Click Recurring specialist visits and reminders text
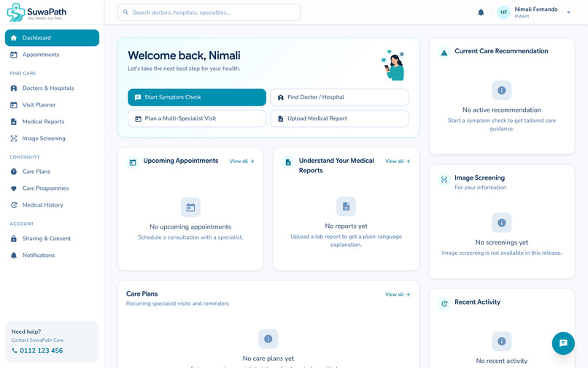Screen dimensions: 588x368 pos(177,304)
